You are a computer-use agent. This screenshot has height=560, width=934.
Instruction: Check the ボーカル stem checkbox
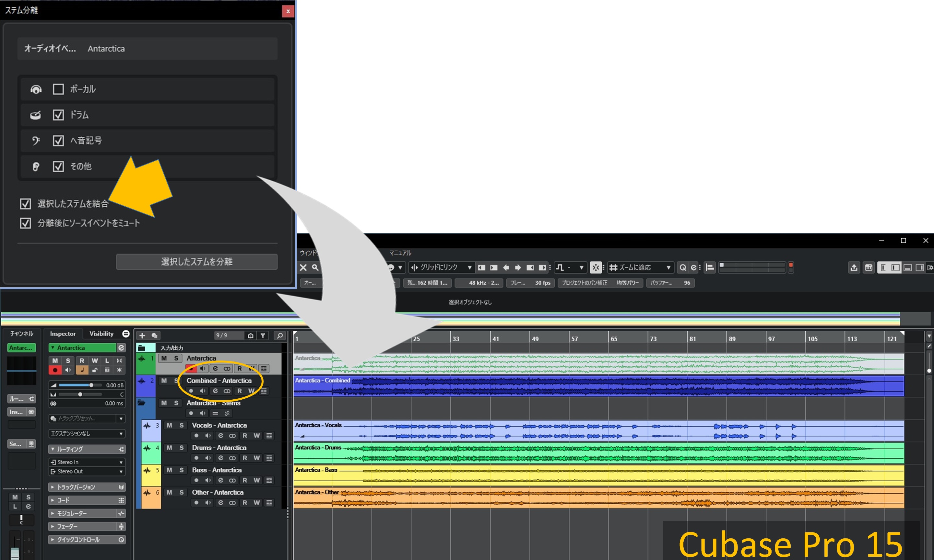58,89
